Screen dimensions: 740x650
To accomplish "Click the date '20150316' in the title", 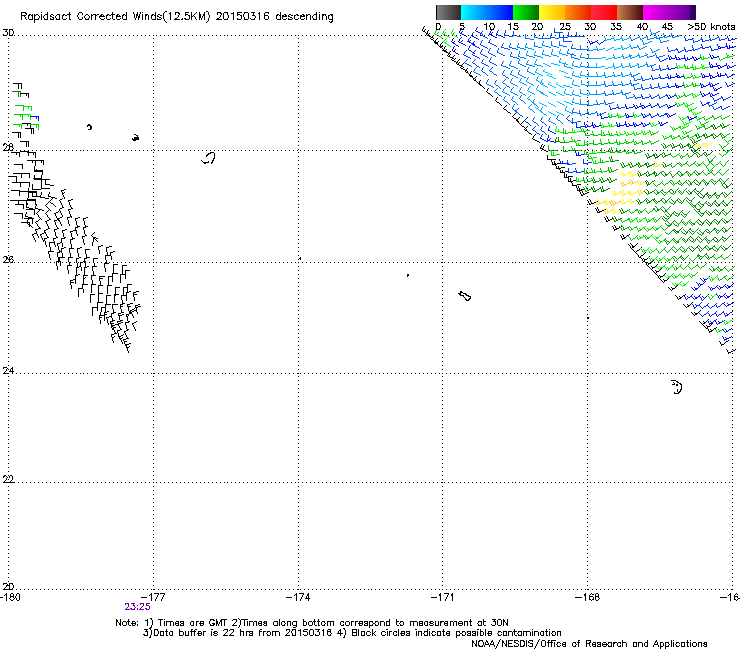I will (x=243, y=16).
